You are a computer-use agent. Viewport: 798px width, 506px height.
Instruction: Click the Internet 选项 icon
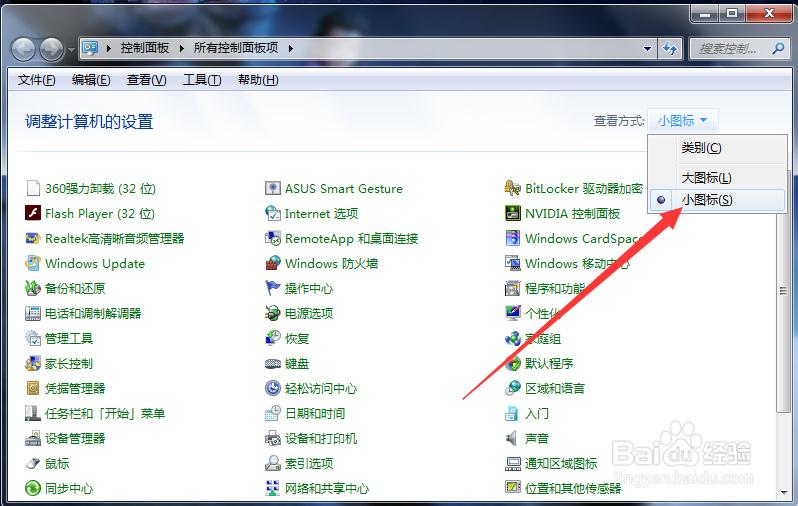[273, 213]
